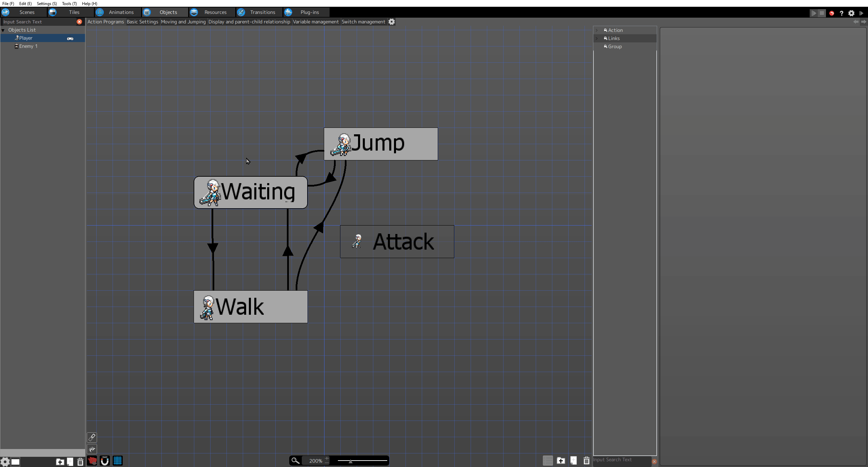Screen dimensions: 868x467
Task: Collapse the Objects List tree
Action: 3,30
